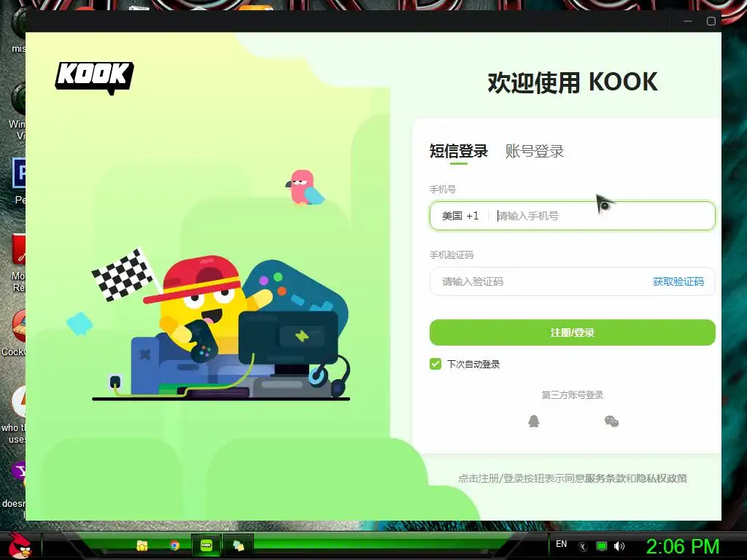Click 获取验证码 to request a code
This screenshot has height=560, width=747.
(678, 281)
